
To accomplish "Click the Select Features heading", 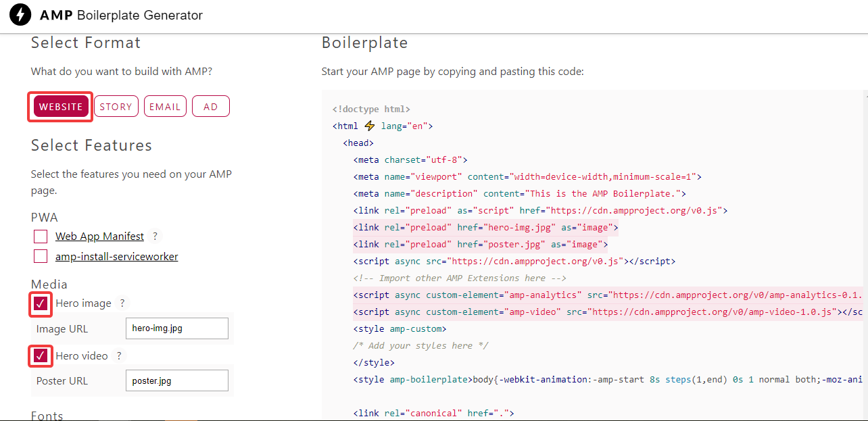I will point(91,145).
